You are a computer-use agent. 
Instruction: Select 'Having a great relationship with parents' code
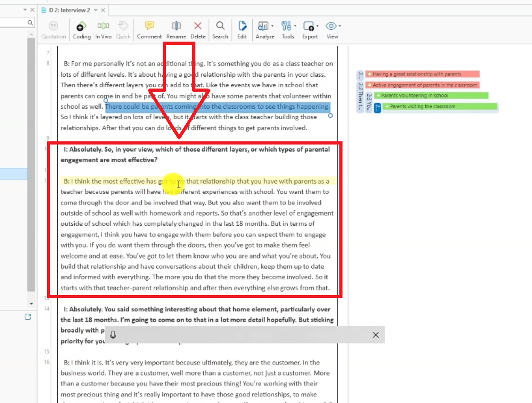[422, 74]
